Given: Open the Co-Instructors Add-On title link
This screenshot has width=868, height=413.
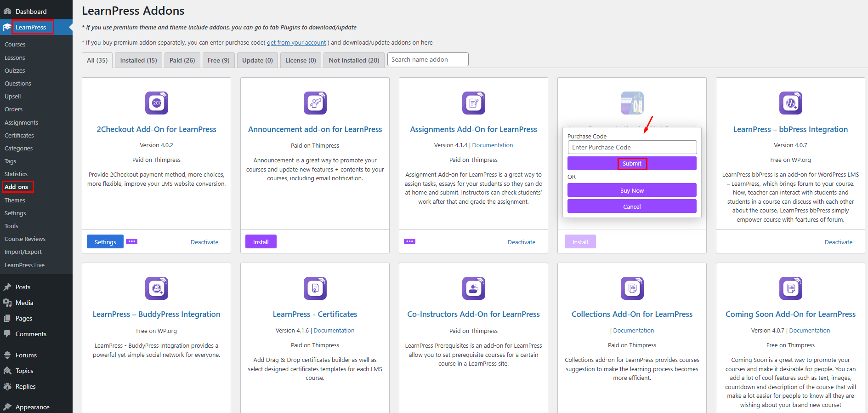Looking at the screenshot, I should point(474,314).
